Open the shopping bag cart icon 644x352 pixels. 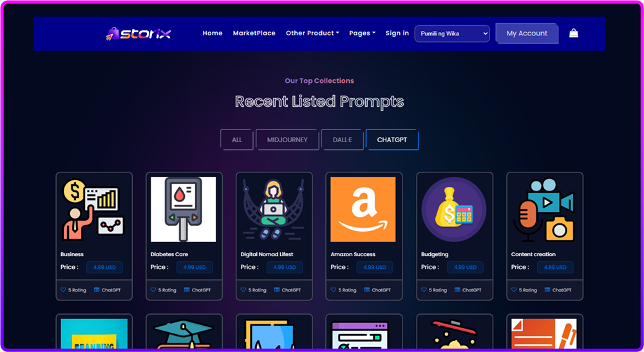tap(573, 33)
